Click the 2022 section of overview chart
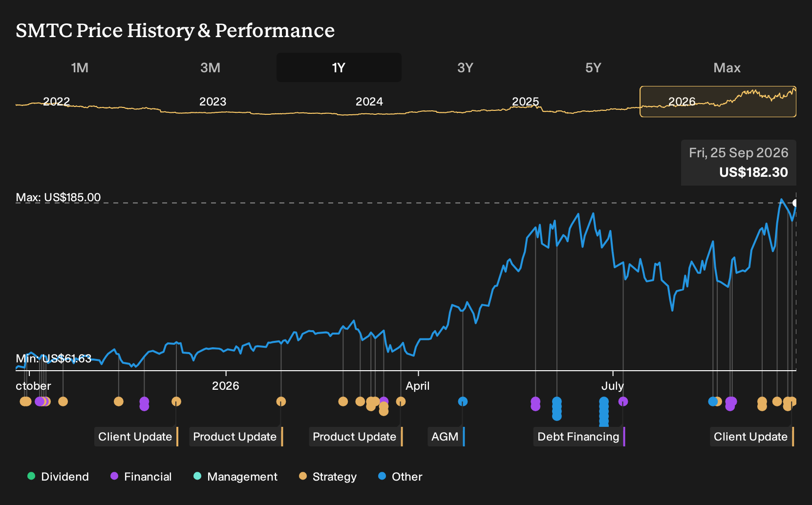812x505 pixels. [57, 102]
